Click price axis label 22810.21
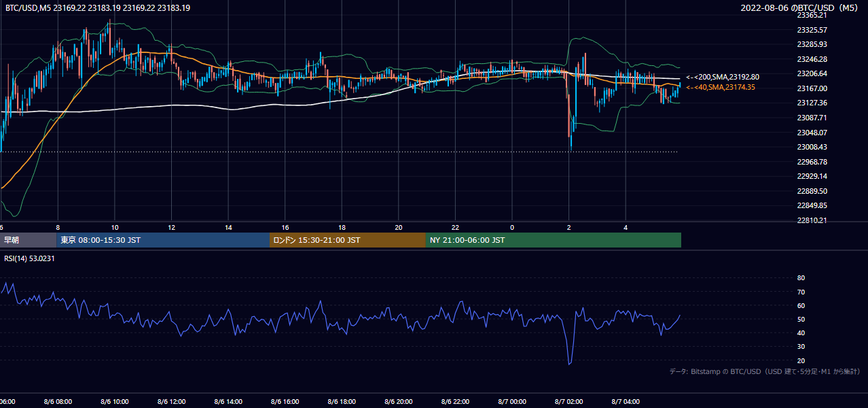Screen dimensions: 868x408 (812, 220)
